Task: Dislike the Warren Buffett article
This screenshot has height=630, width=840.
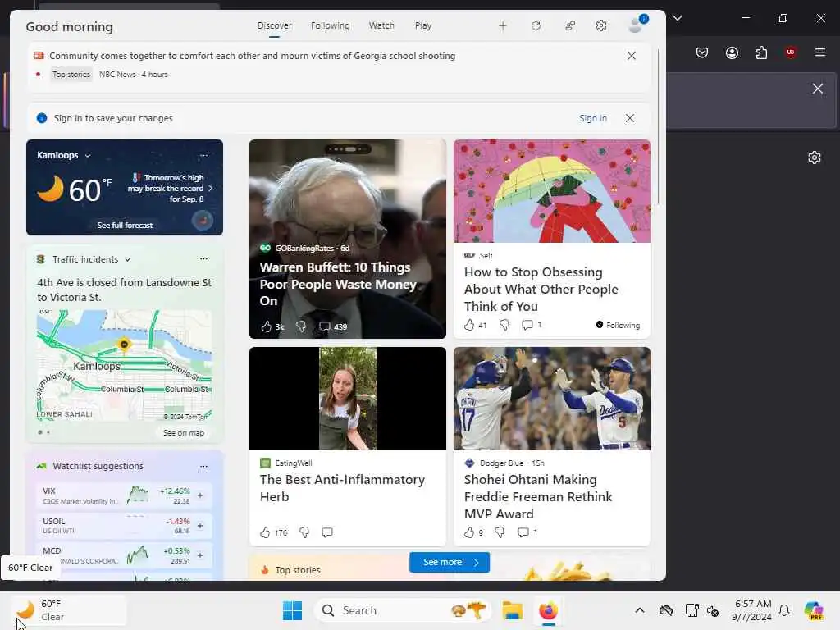Action: pyautogui.click(x=301, y=326)
